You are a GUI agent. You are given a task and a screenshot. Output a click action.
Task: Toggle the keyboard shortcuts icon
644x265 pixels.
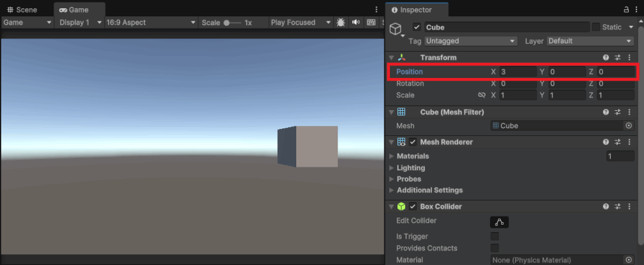(371, 23)
